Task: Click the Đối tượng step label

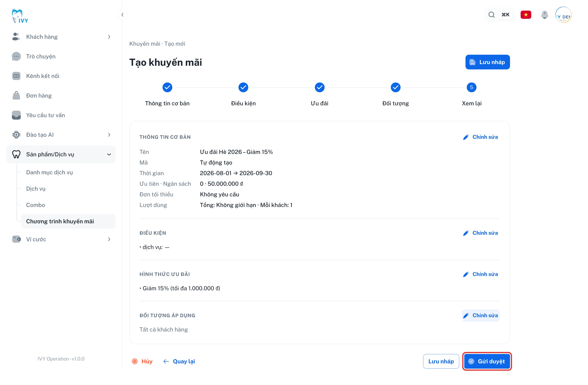Action: [395, 103]
